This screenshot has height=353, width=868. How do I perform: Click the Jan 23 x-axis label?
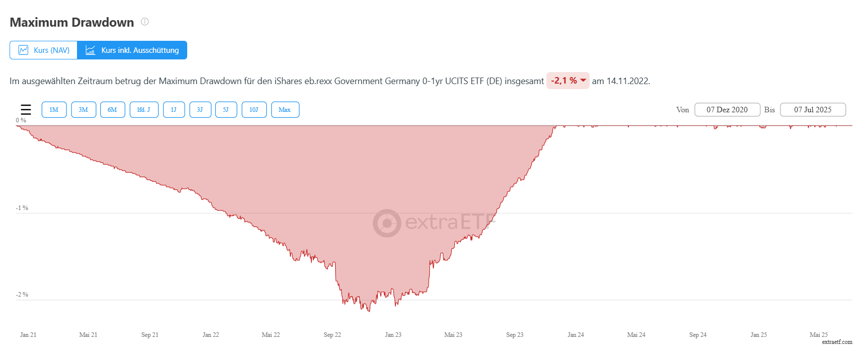pos(393,335)
